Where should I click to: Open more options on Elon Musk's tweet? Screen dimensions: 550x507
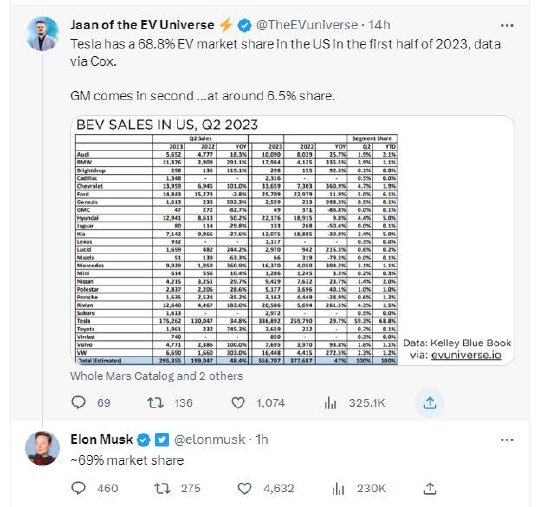point(507,440)
